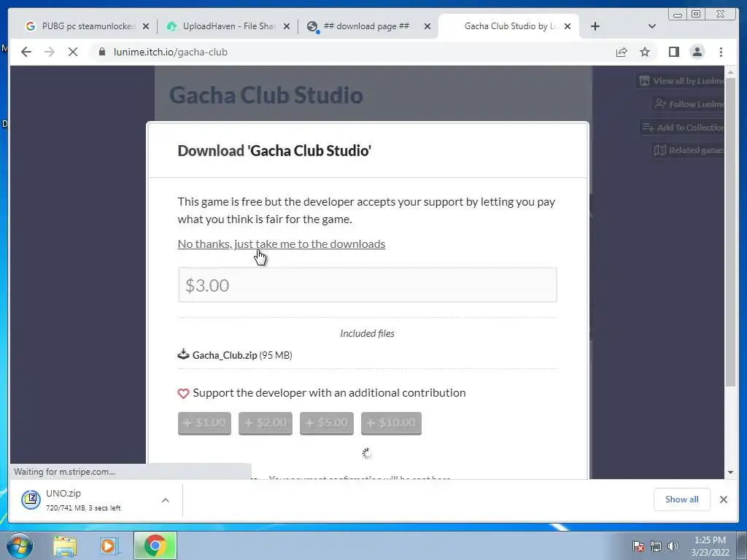This screenshot has width=747, height=560.
Task: Open Related games link
Action: tap(689, 150)
